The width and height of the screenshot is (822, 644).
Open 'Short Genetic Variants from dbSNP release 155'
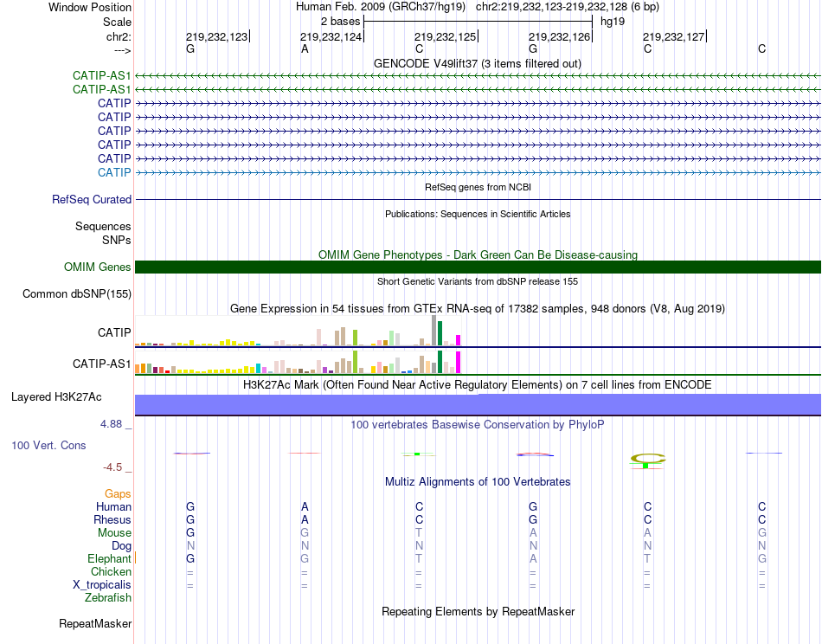tap(478, 281)
